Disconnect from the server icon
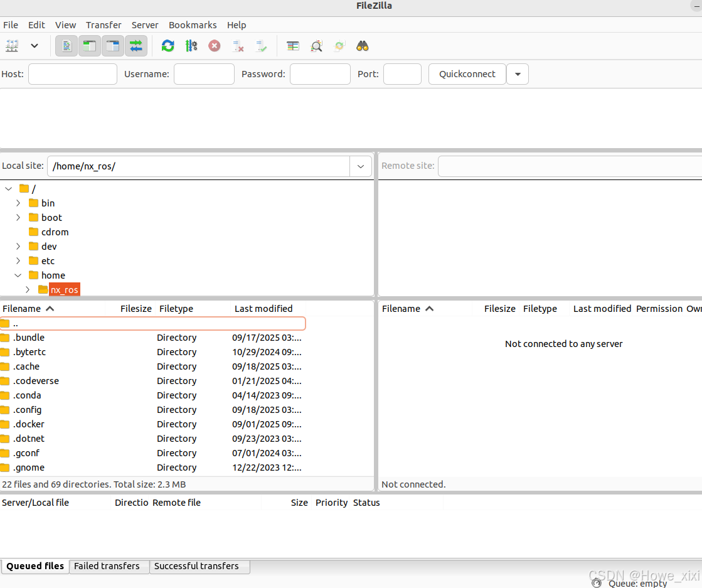702x588 pixels. (x=238, y=46)
